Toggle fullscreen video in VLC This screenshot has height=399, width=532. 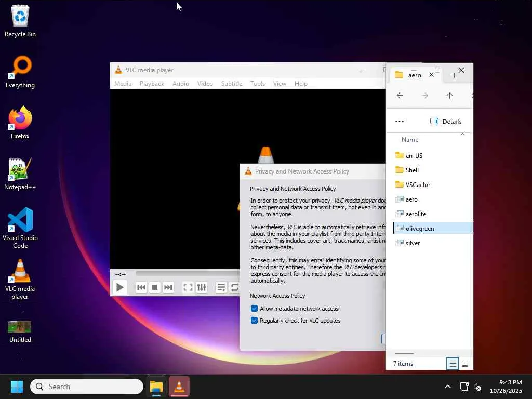coord(188,287)
